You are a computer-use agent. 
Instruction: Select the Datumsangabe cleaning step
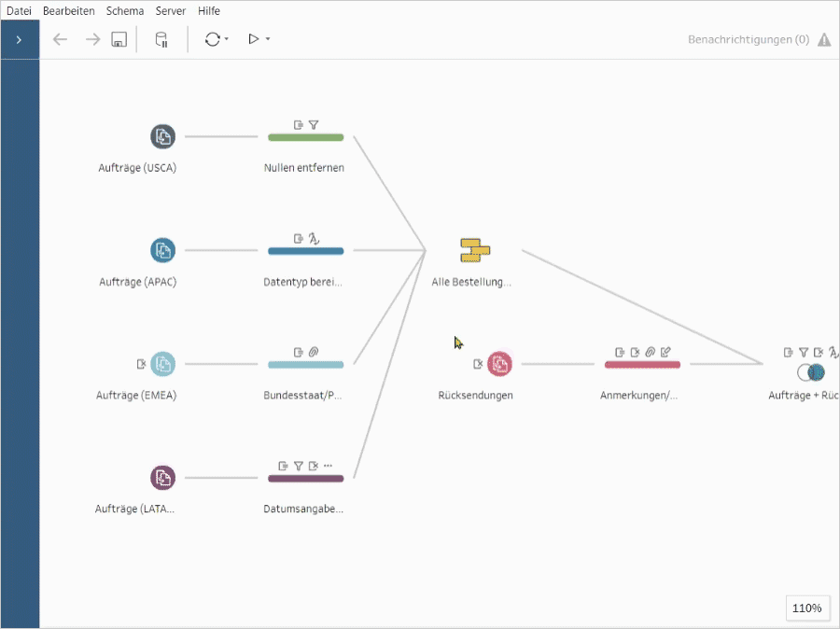coord(305,477)
